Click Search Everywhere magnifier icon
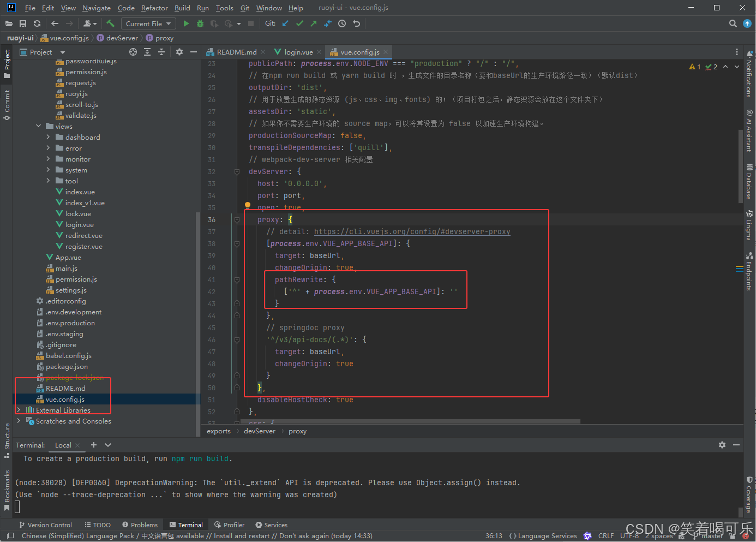The width and height of the screenshot is (756, 542). tap(733, 23)
